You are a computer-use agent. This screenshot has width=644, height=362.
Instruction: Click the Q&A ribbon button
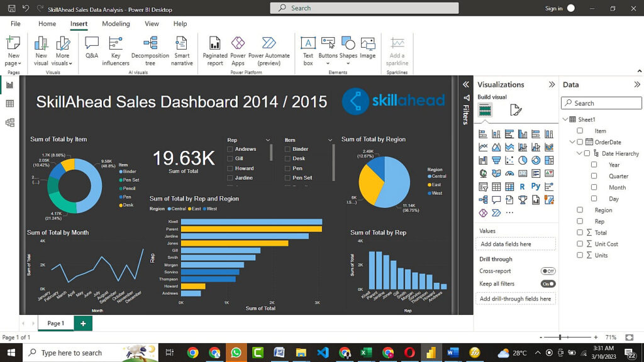[x=92, y=48]
